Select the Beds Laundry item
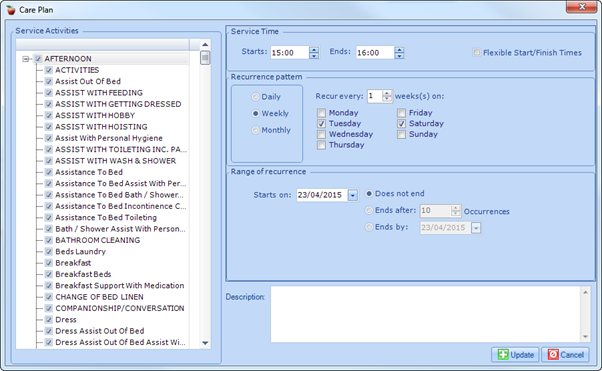 (80, 252)
